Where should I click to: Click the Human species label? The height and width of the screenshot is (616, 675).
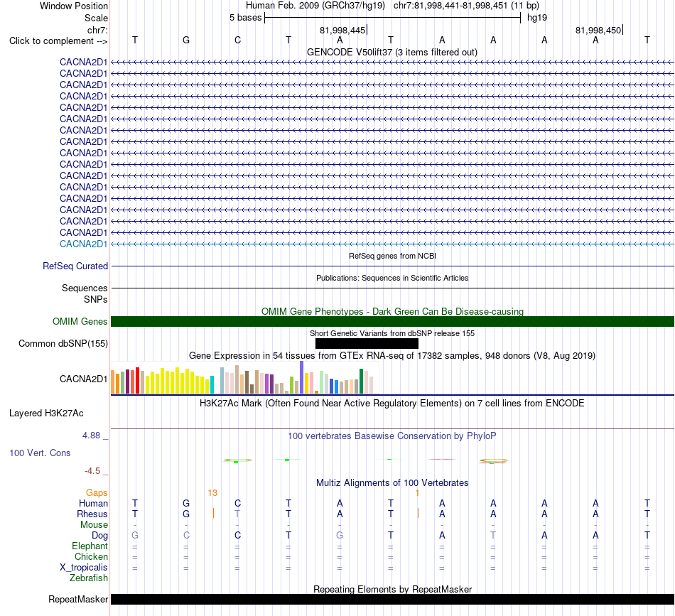[93, 504]
